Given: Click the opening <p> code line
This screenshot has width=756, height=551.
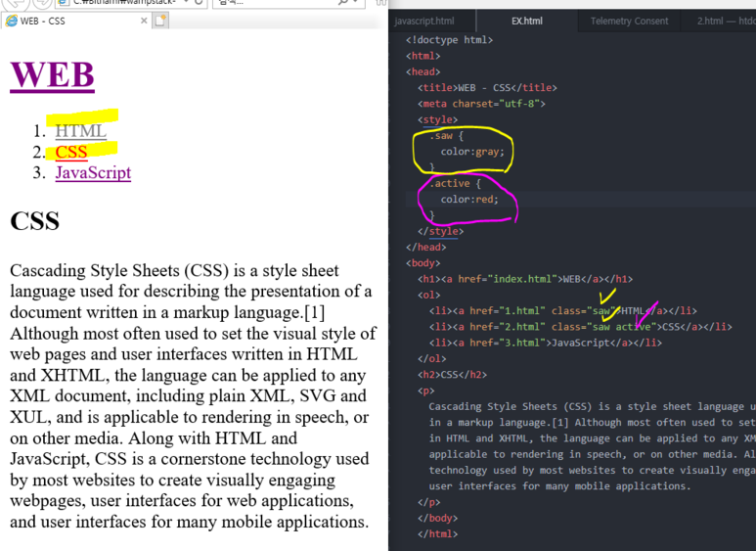Looking at the screenshot, I should [425, 390].
